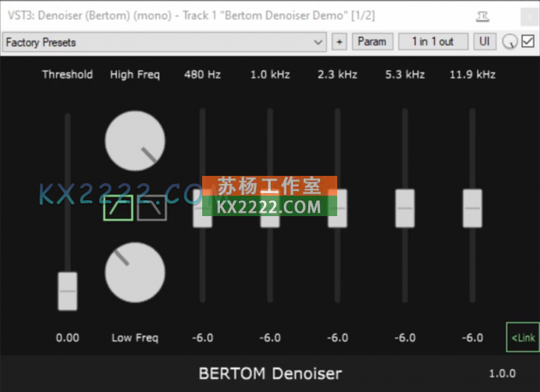Click the 1.0 kHz band label
Viewport: 540px width, 392px height.
tap(270, 74)
